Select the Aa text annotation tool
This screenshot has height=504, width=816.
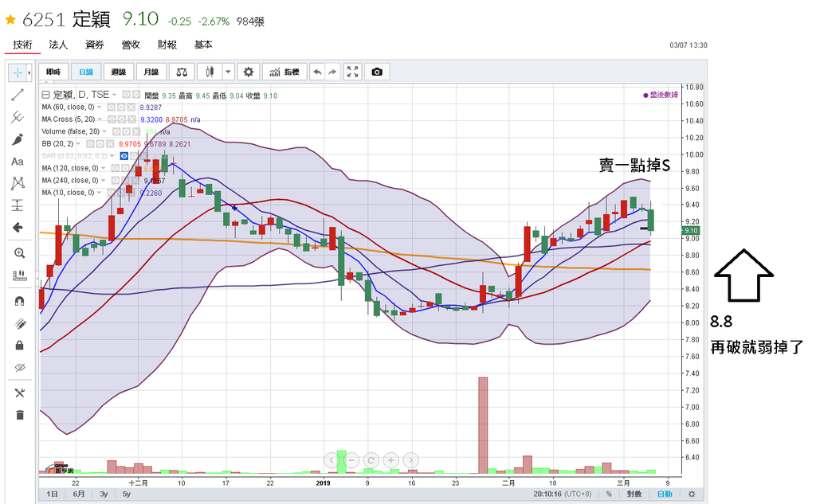pyautogui.click(x=18, y=162)
